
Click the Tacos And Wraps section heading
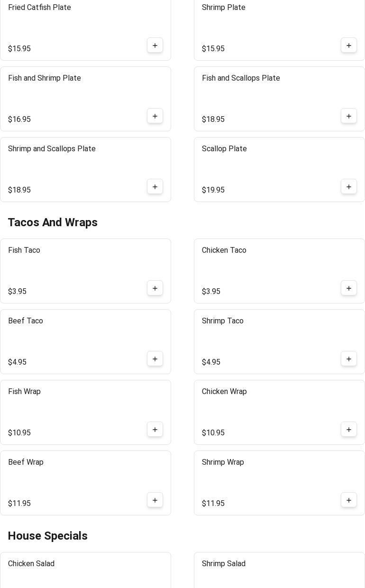tap(53, 222)
